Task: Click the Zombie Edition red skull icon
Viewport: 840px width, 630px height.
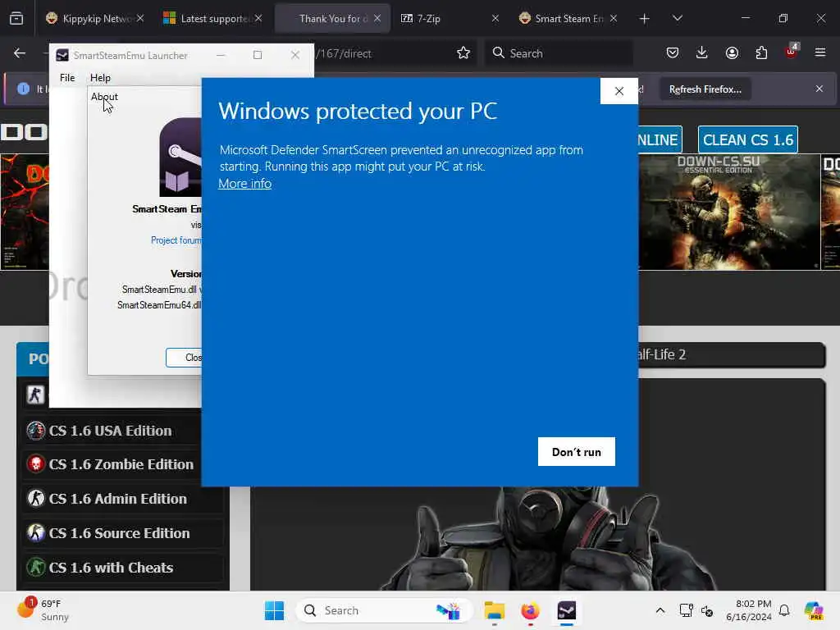Action: coord(36,464)
